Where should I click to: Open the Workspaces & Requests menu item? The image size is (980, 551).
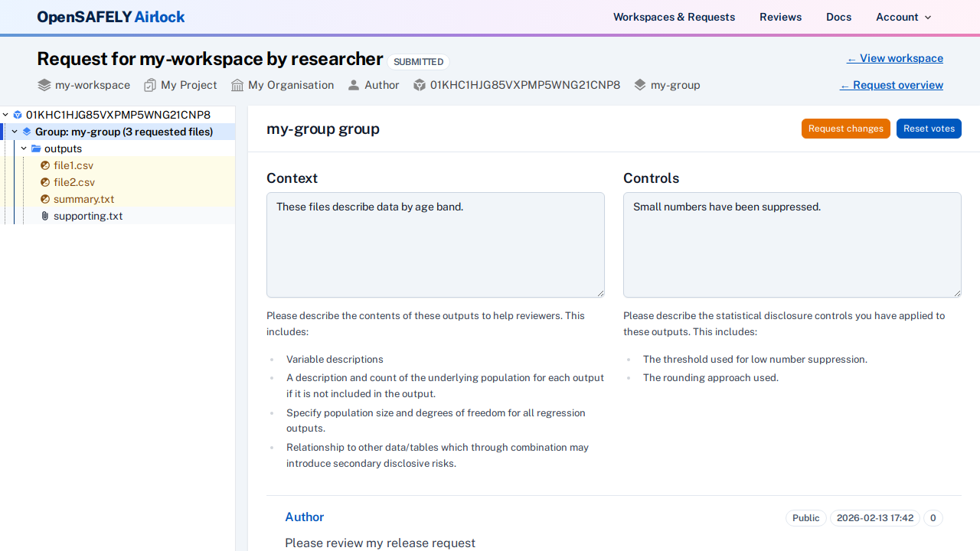[x=674, y=17]
